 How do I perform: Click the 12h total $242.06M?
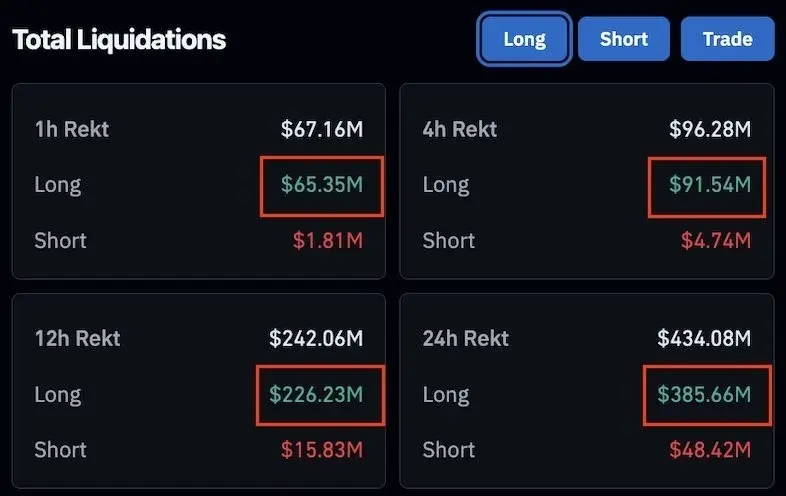pos(316,339)
